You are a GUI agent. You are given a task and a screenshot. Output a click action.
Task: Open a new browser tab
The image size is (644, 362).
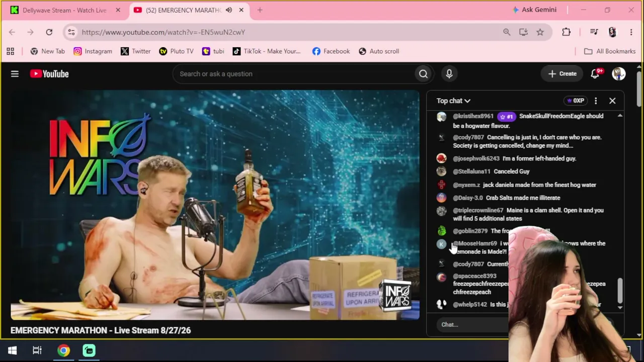click(x=260, y=10)
